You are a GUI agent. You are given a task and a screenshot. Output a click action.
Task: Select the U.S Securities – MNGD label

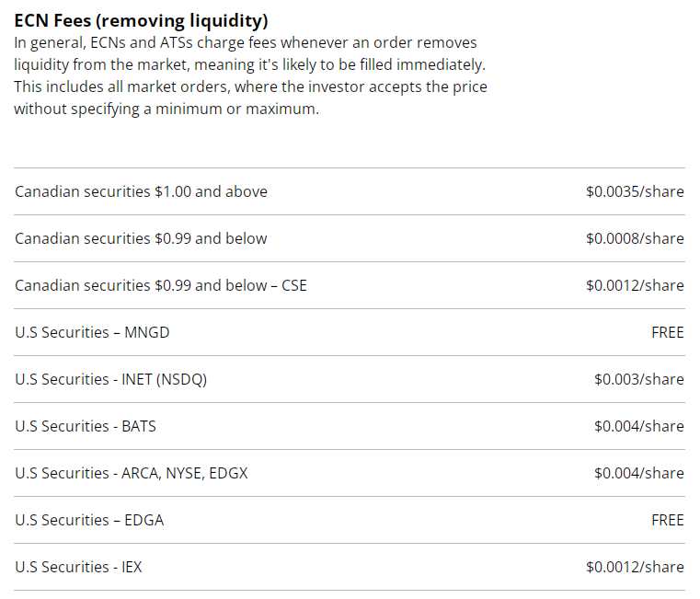92,332
